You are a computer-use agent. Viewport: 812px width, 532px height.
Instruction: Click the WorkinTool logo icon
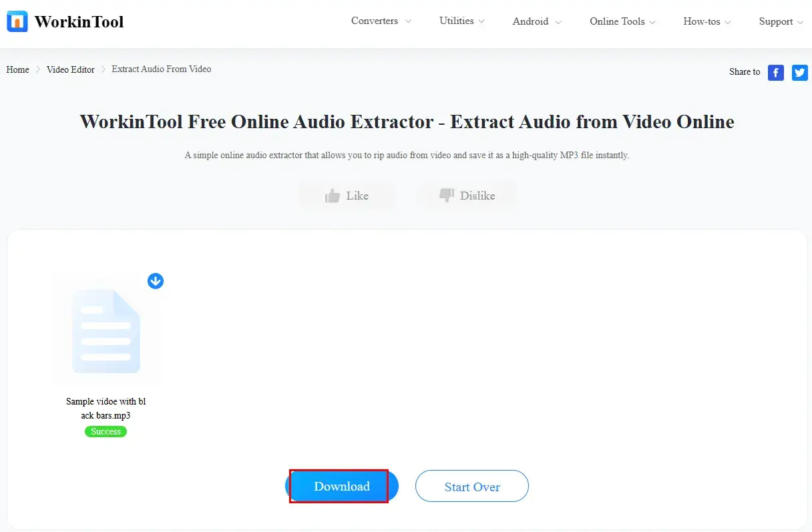[x=17, y=21]
